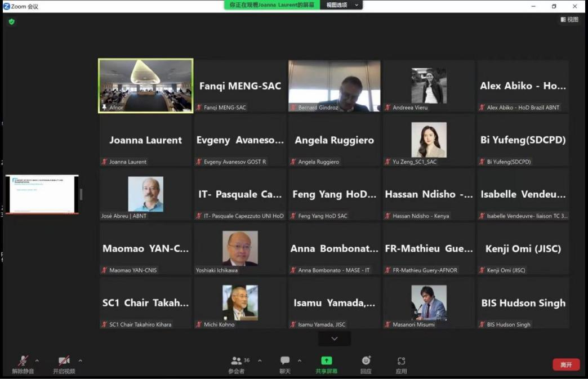Click the green share screen icon
The image size is (588, 379).
327,361
